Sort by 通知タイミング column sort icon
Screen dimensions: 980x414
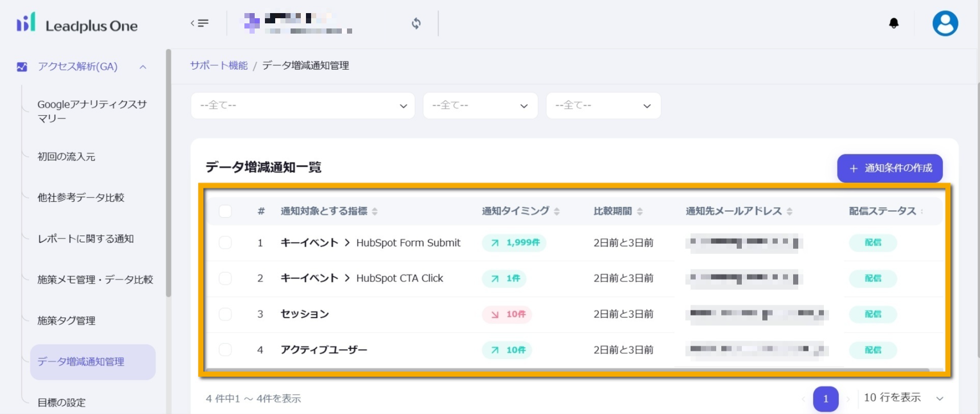click(x=557, y=212)
